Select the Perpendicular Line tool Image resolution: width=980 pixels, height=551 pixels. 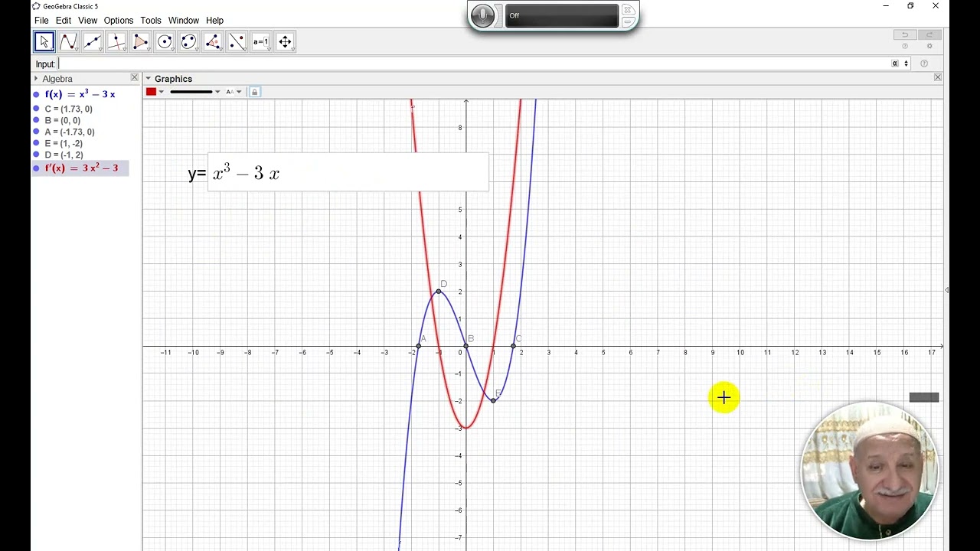(x=116, y=41)
